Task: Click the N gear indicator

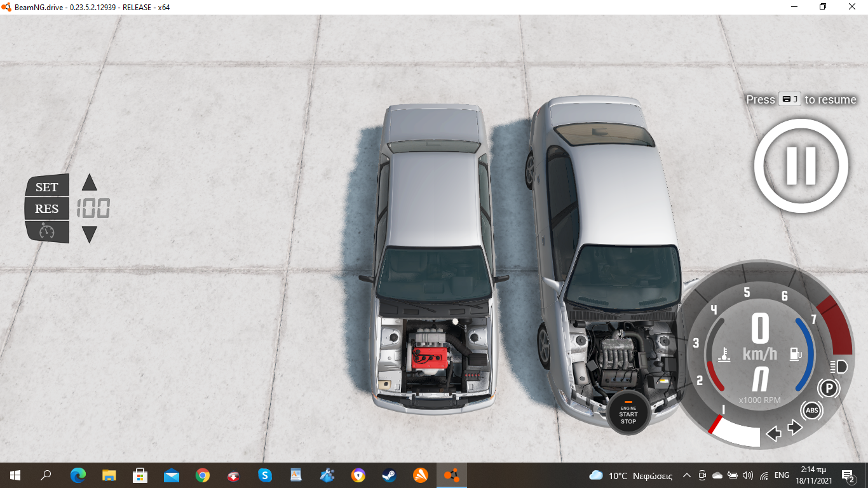Action: [x=760, y=380]
